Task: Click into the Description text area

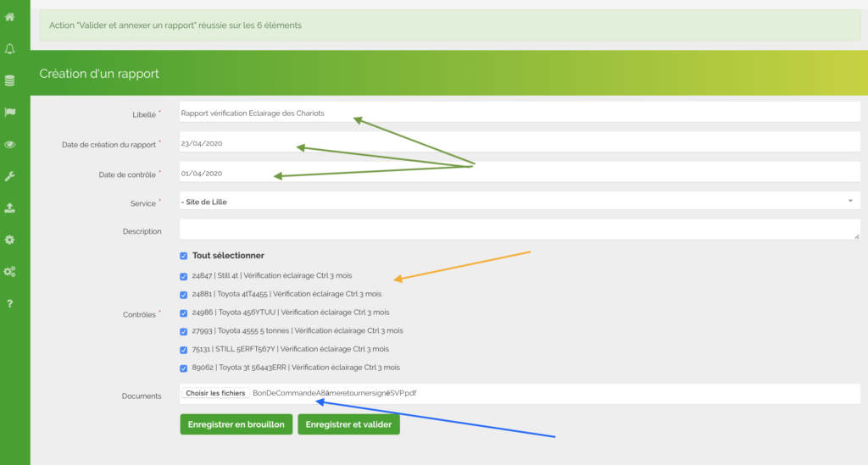Action: point(519,230)
